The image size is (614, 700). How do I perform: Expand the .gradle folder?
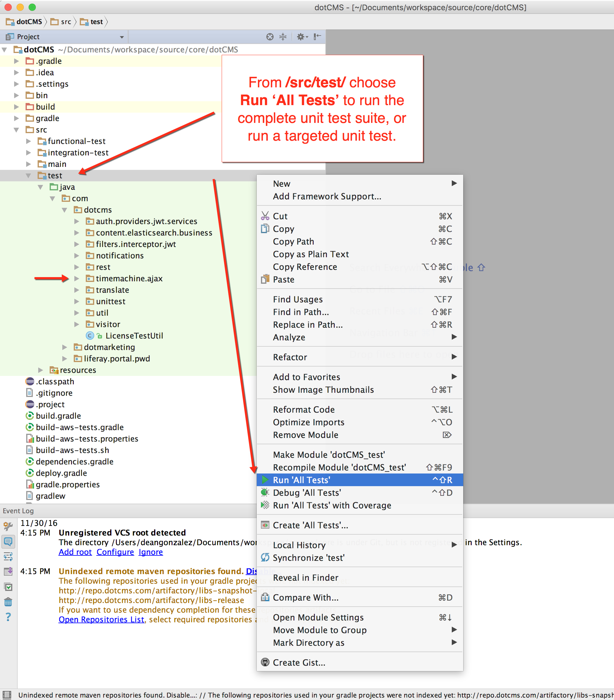16,61
